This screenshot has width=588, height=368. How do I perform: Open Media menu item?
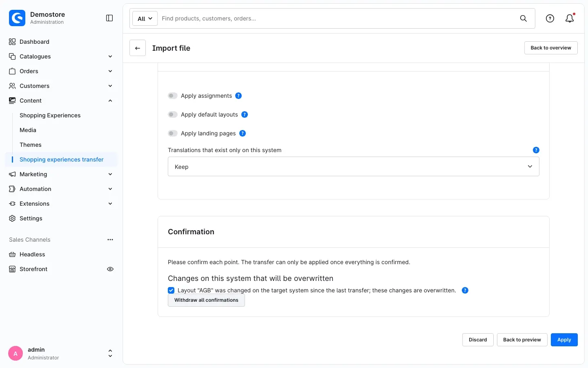coord(28,130)
